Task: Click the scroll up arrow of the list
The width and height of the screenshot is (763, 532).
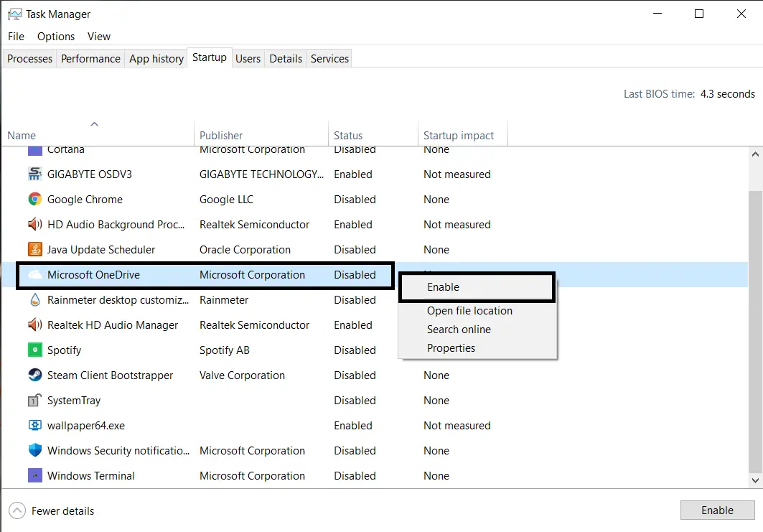Action: [x=755, y=154]
